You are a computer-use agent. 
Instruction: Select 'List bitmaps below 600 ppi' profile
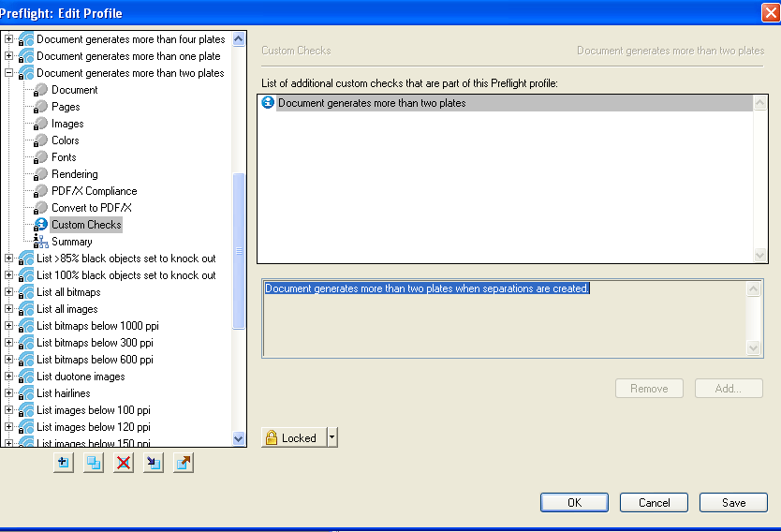click(95, 360)
